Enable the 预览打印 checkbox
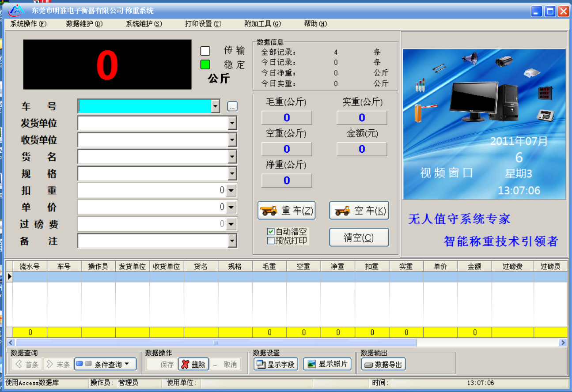The height and width of the screenshot is (392, 572). pos(271,241)
